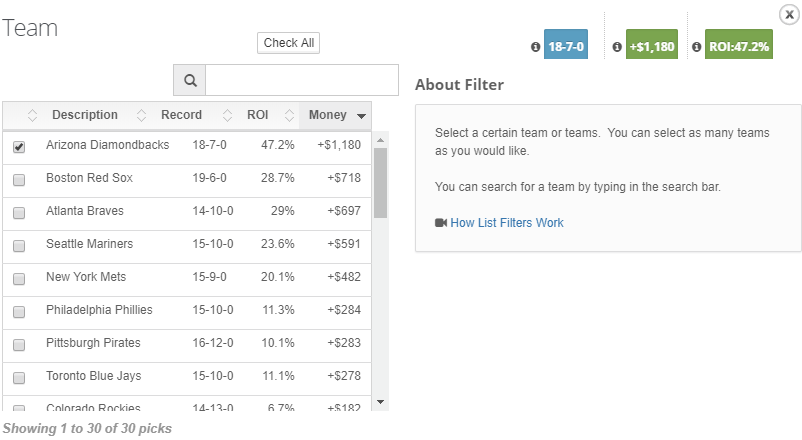The width and height of the screenshot is (802, 440).
Task: Sort by the ROI column header
Action: click(258, 115)
